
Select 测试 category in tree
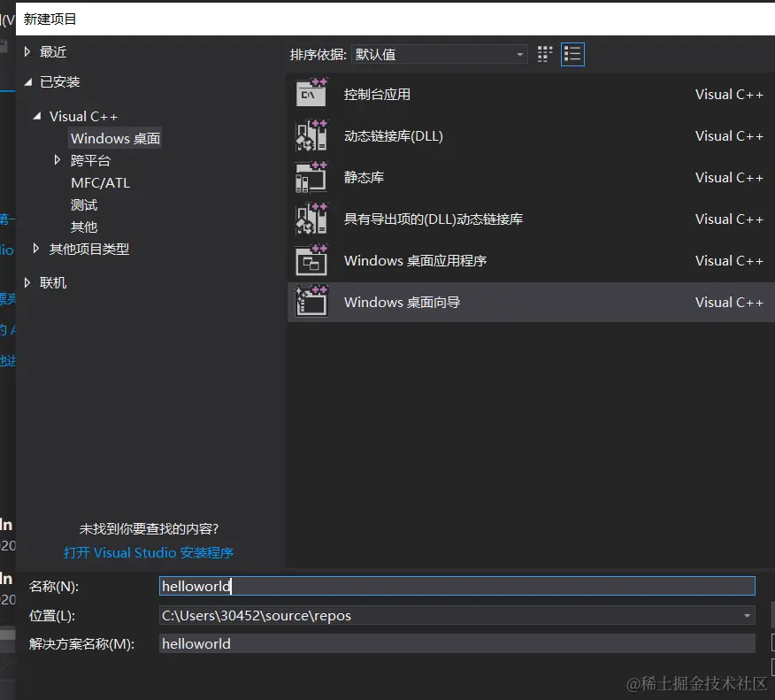[x=84, y=204]
